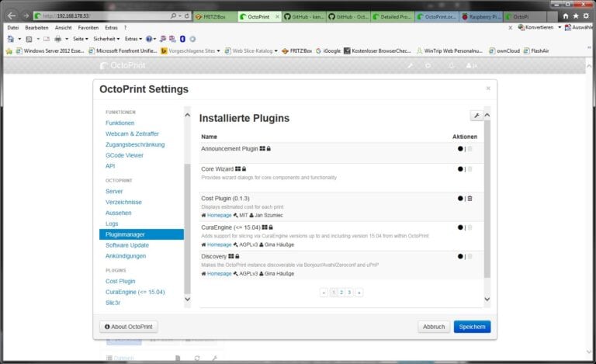Screen dimensions: 596x364
Task: Click the greyed trash icon for Discovery
Action: [470, 256]
